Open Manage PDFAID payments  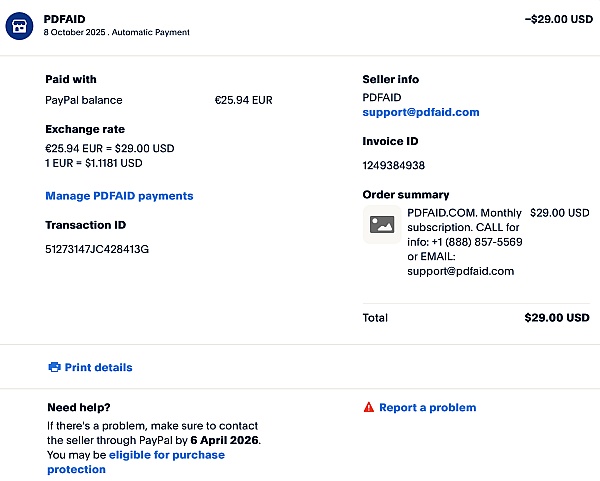coord(119,196)
